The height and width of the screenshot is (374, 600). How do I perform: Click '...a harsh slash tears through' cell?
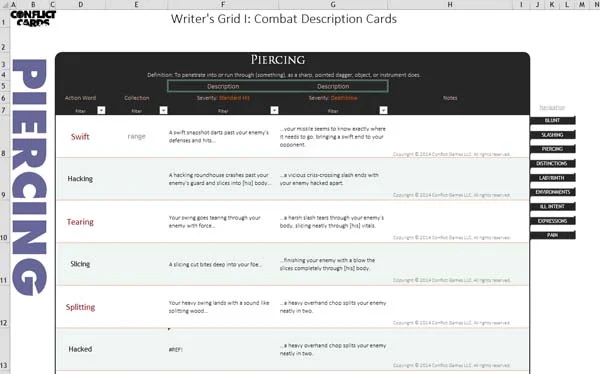point(333,222)
